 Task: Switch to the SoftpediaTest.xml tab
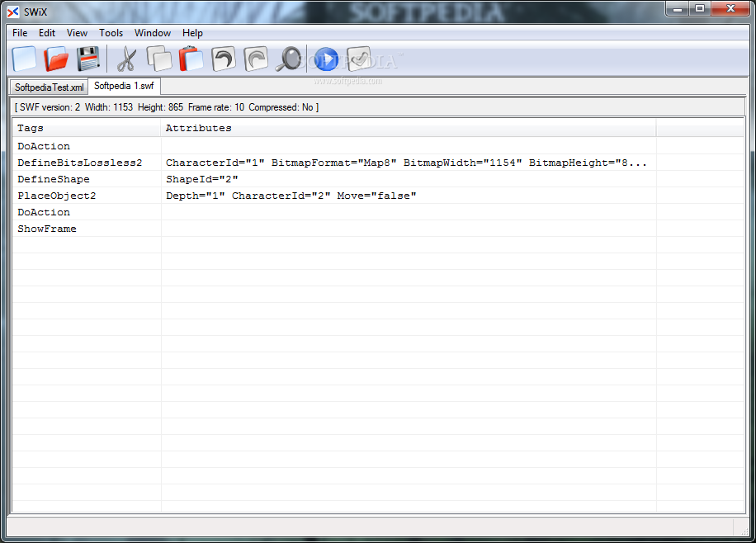[x=50, y=87]
